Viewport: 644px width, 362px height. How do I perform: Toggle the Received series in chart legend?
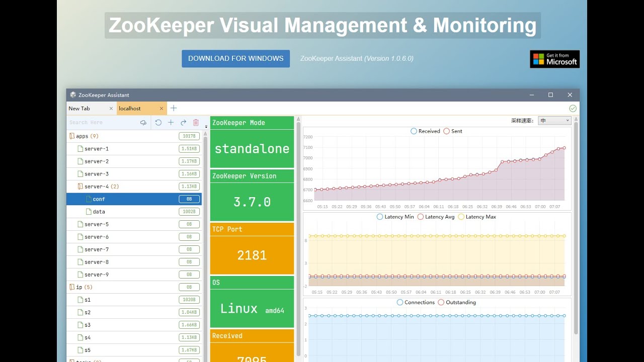pyautogui.click(x=425, y=131)
